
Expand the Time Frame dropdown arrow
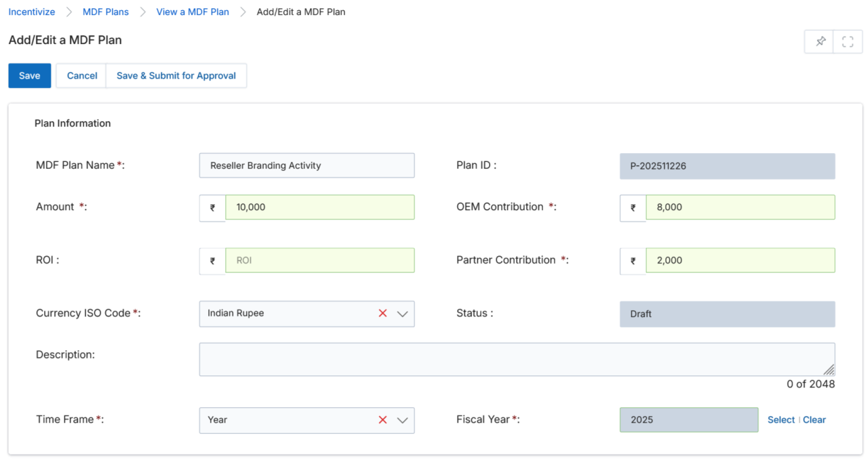(402, 420)
